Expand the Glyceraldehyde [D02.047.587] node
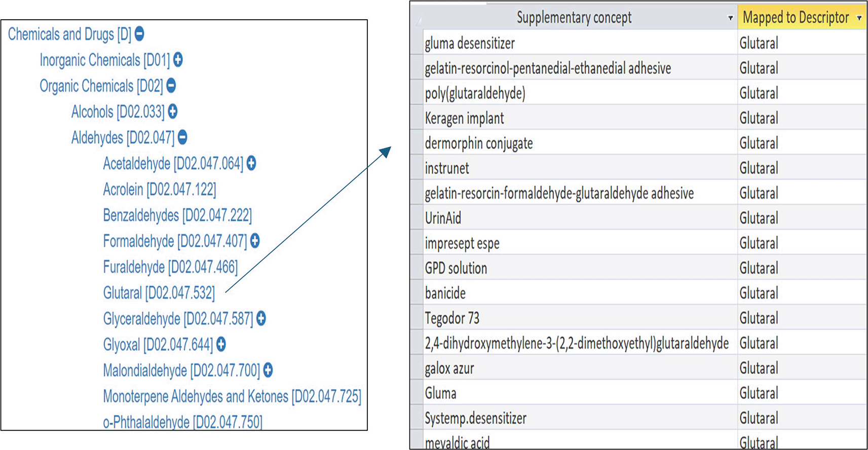 click(261, 318)
